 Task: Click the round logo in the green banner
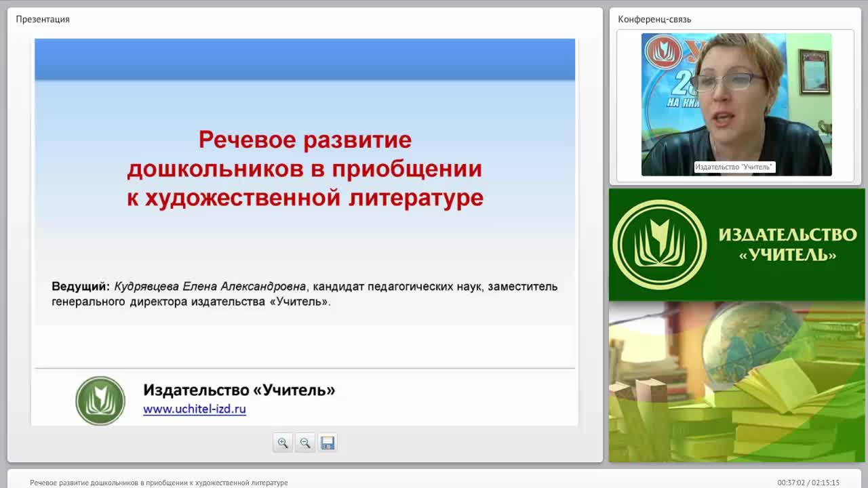pyautogui.click(x=660, y=244)
